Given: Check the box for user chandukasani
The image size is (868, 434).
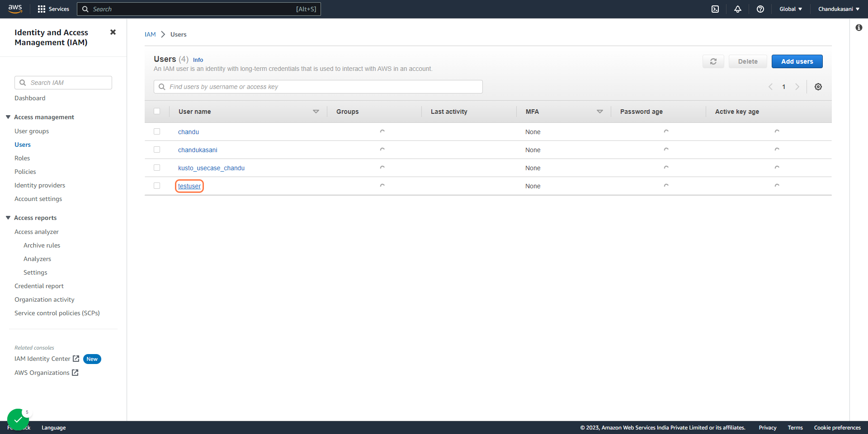Looking at the screenshot, I should pyautogui.click(x=157, y=149).
